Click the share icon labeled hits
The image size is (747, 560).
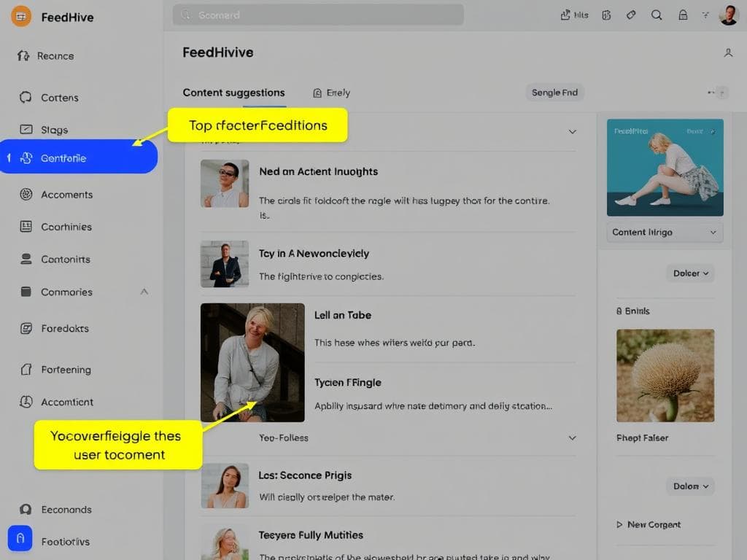574,15
